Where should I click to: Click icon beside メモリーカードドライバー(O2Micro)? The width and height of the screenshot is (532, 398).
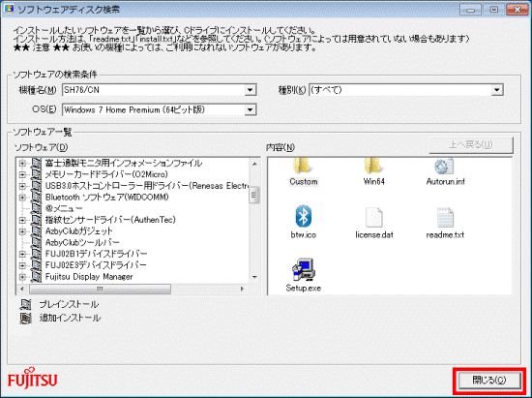[x=36, y=174]
